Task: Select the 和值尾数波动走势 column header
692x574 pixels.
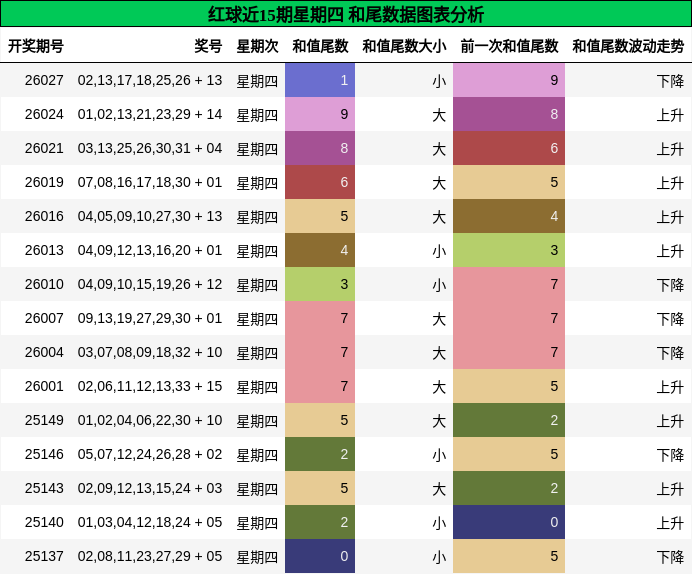Action: pos(628,46)
